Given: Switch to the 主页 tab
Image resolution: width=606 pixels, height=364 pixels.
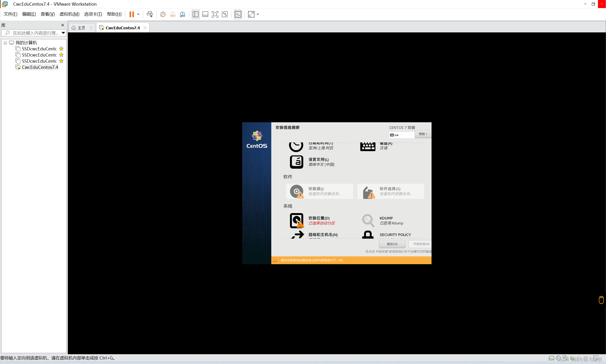Looking at the screenshot, I should [x=81, y=28].
